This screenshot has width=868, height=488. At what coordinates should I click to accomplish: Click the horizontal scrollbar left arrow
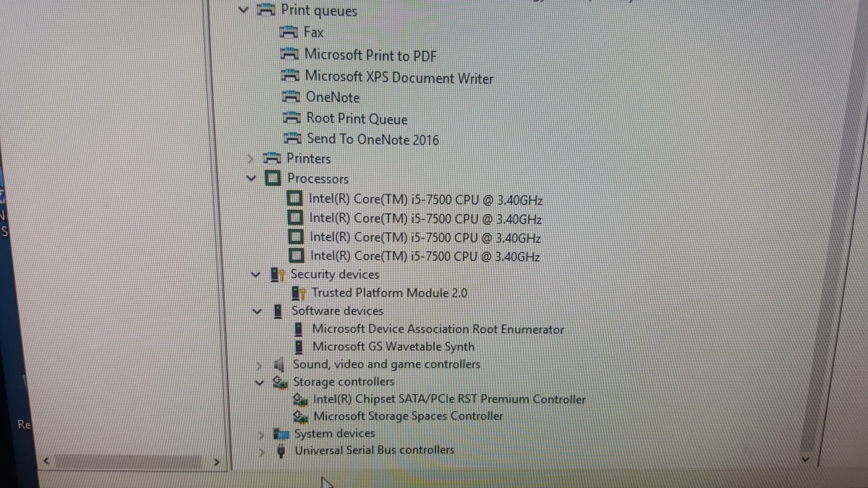point(46,460)
